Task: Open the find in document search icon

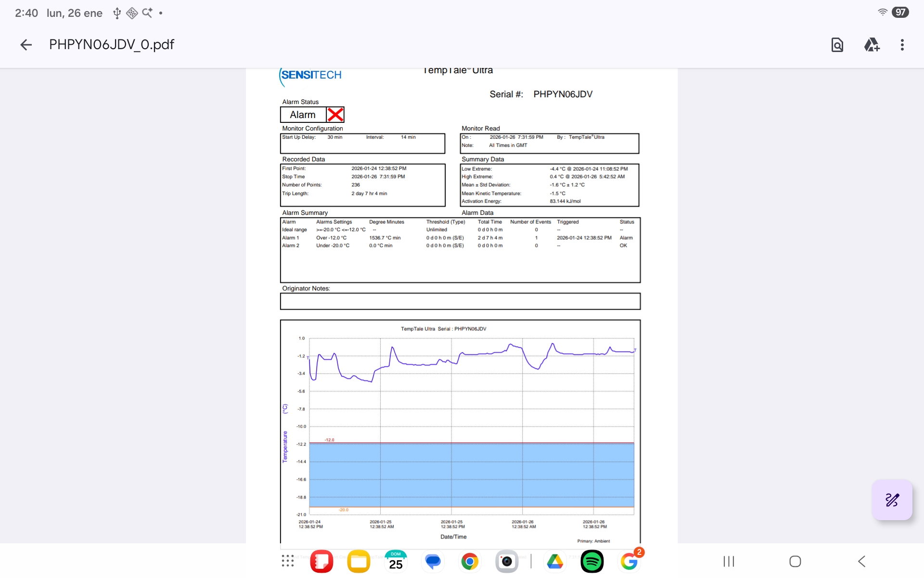Action: click(x=837, y=45)
